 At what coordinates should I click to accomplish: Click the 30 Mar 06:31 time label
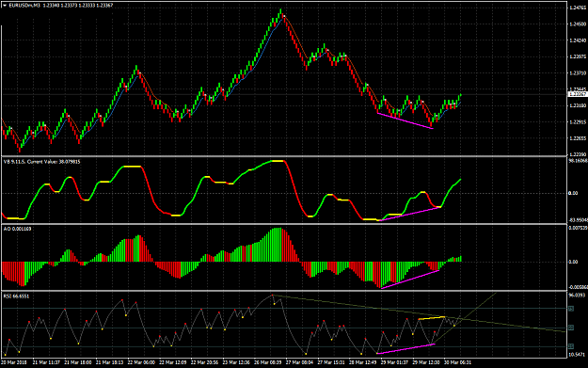click(x=457, y=362)
